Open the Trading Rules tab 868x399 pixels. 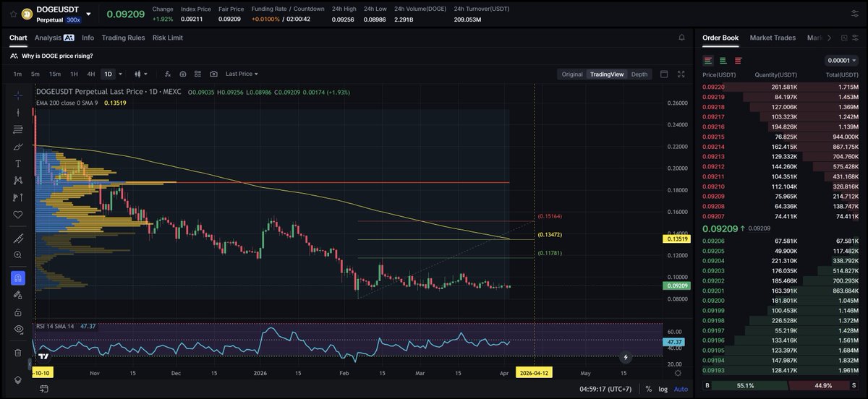point(123,38)
